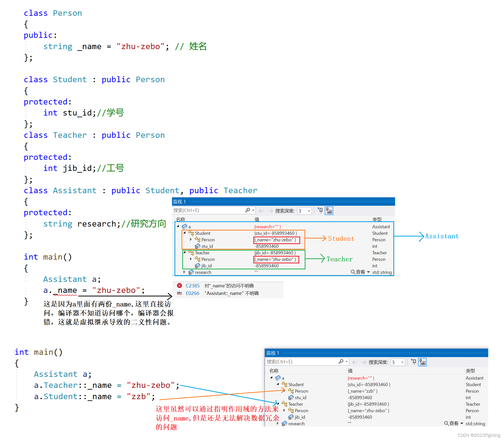The width and height of the screenshot is (504, 440).
Task: Click the abc IntelliSense icon for E0266
Action: (x=180, y=293)
